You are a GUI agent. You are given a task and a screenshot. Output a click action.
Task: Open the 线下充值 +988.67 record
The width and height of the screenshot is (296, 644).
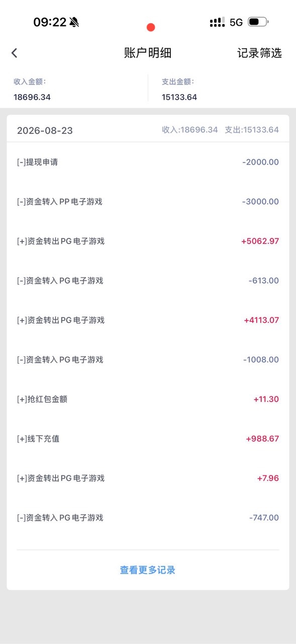pyautogui.click(x=148, y=439)
